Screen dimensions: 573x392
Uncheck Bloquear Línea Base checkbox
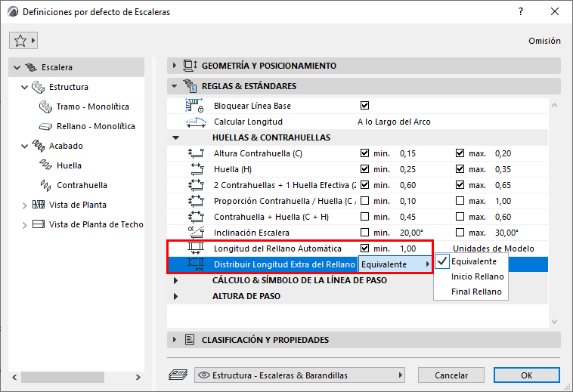pos(364,106)
